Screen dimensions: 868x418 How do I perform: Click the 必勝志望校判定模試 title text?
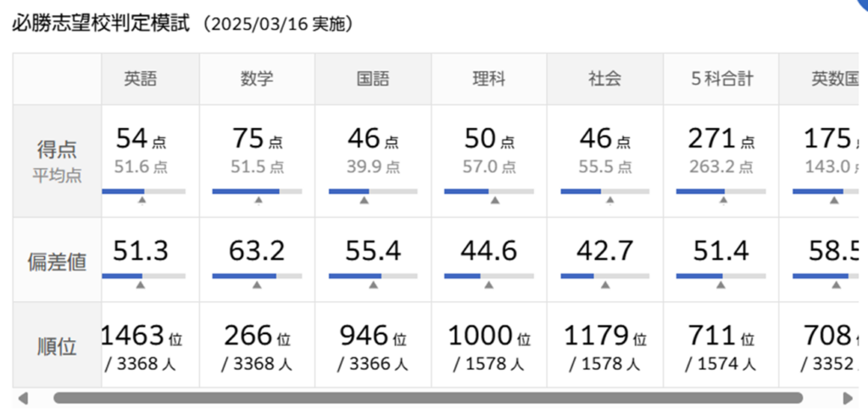[x=101, y=24]
